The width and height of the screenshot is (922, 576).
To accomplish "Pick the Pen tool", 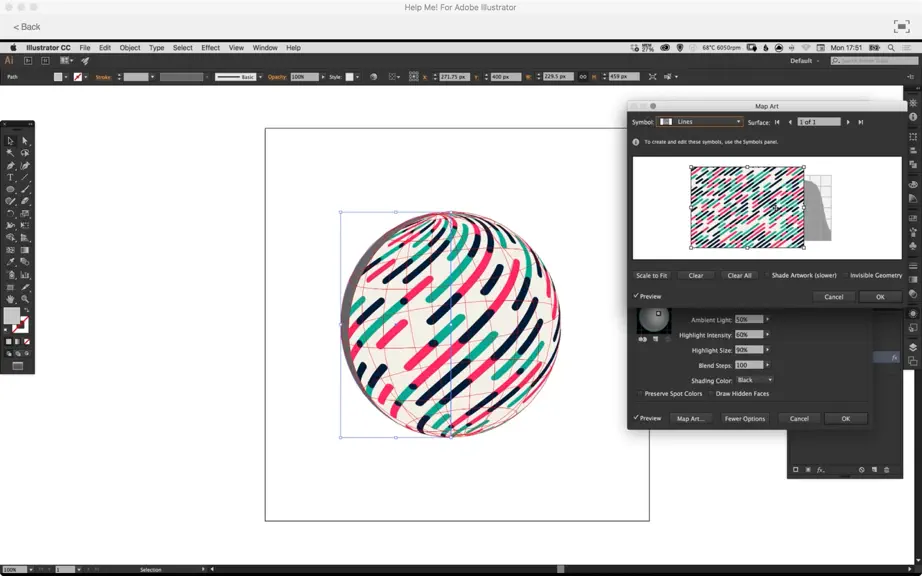I will pos(11,165).
